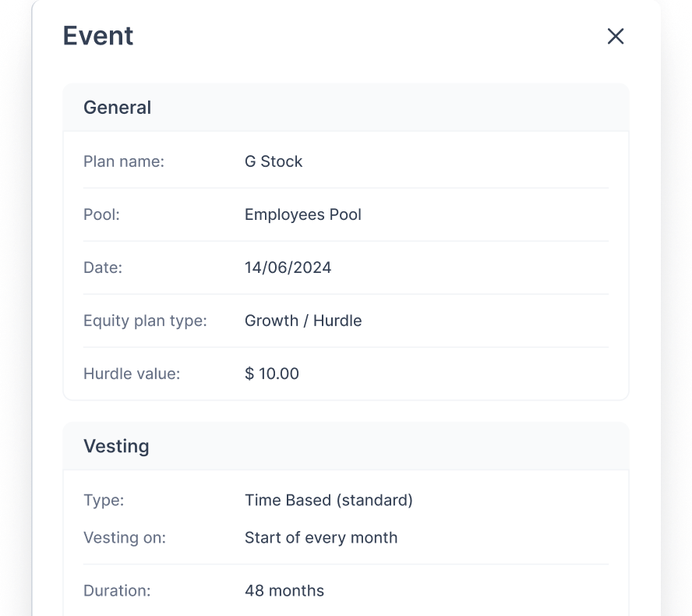Click the vesting Type label
The width and height of the screenshot is (692, 616).
104,500
